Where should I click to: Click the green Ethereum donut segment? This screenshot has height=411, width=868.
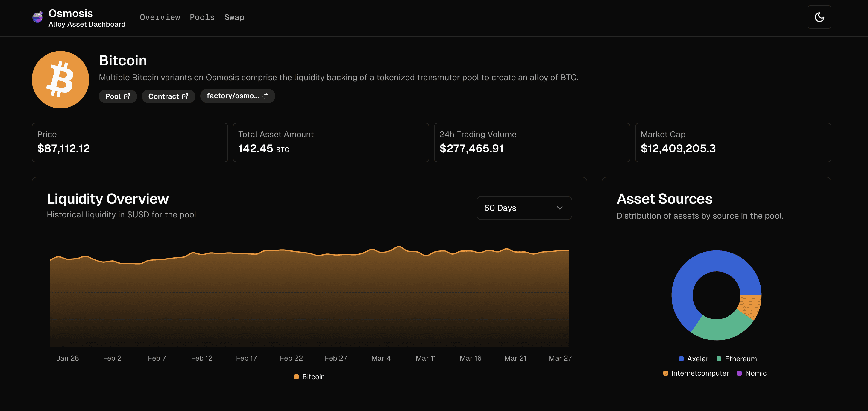(x=721, y=328)
